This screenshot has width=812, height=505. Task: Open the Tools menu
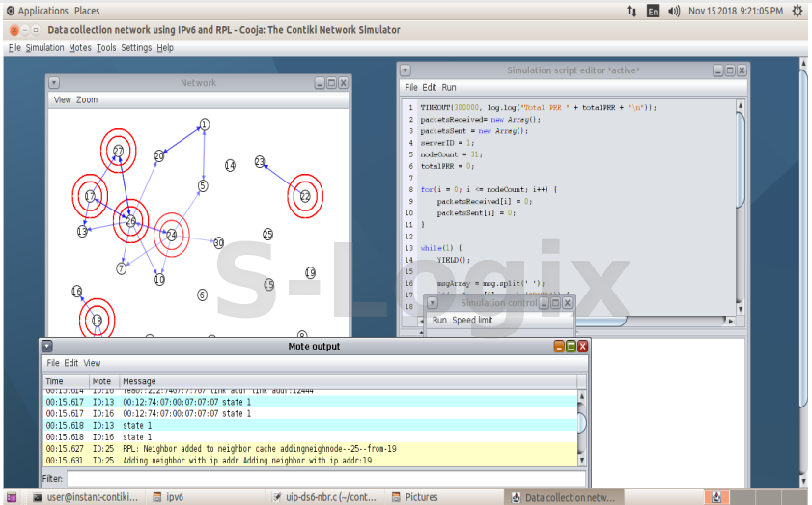click(x=106, y=47)
